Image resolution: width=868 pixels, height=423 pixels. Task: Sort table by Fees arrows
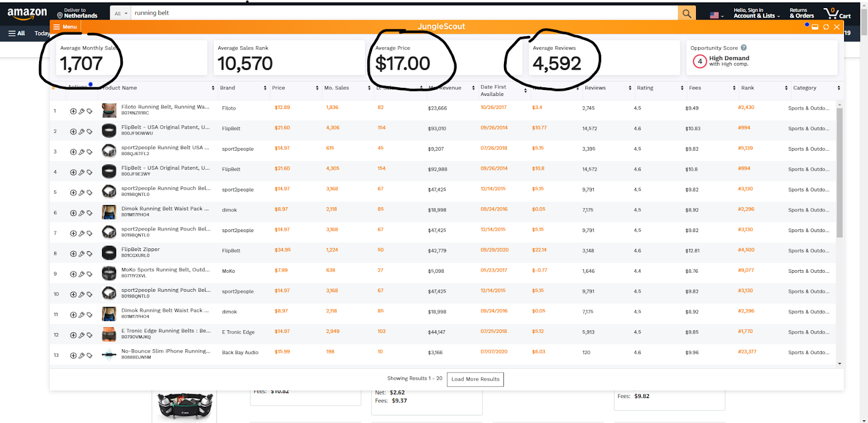pyautogui.click(x=734, y=88)
